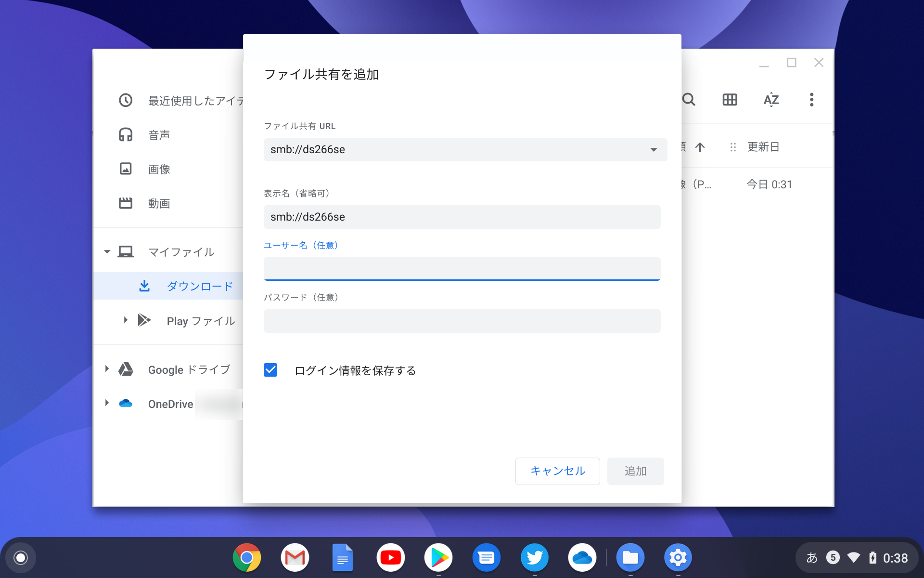Launch YouTube from the shelf

[390, 557]
